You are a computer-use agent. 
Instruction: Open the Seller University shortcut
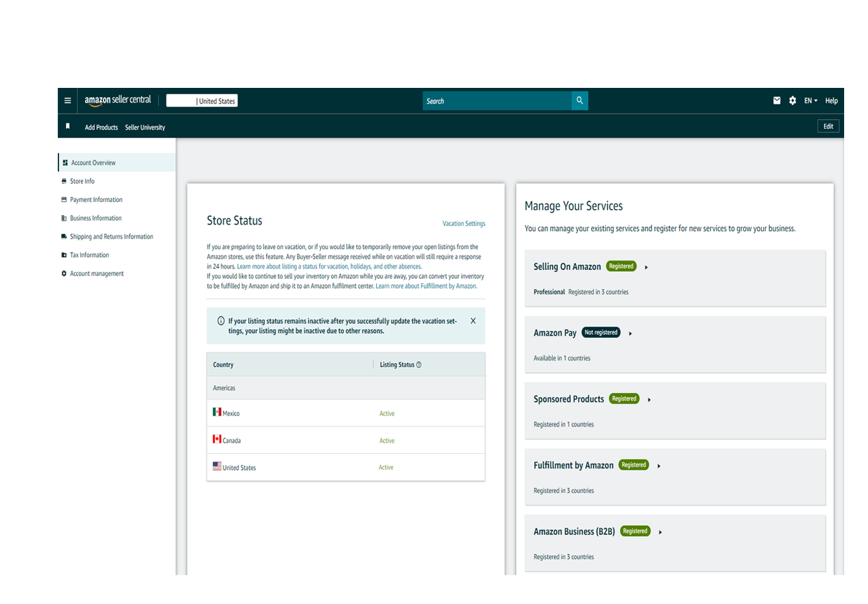tap(145, 127)
